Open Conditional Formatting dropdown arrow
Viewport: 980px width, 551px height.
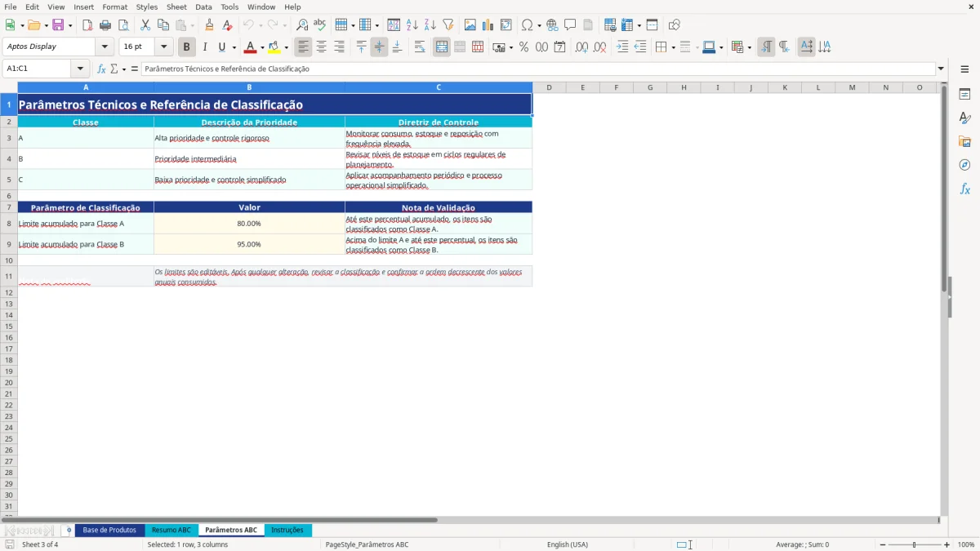click(x=749, y=47)
